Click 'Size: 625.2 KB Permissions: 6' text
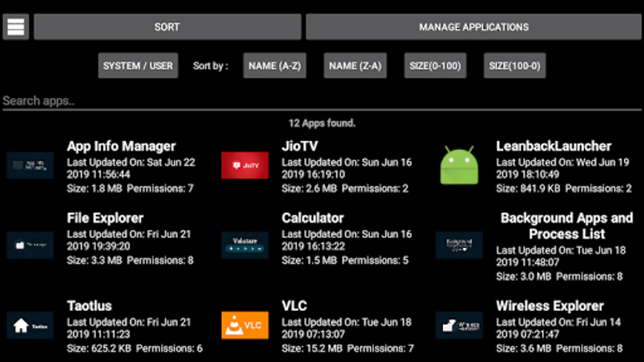 [135, 348]
